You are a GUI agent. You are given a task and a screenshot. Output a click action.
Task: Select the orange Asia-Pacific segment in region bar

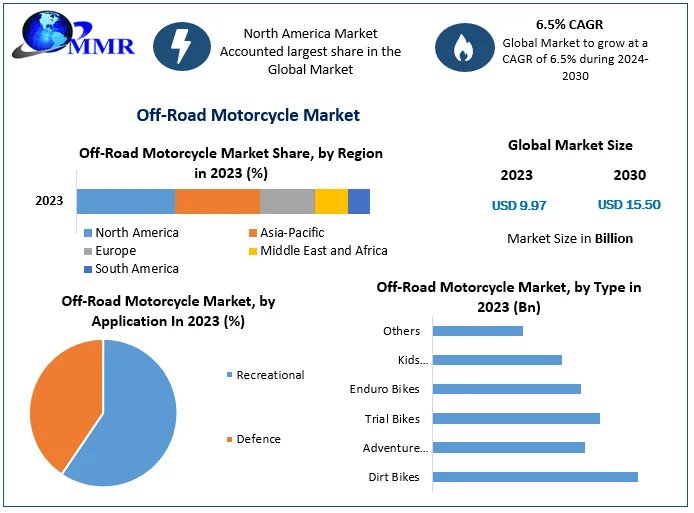click(217, 201)
